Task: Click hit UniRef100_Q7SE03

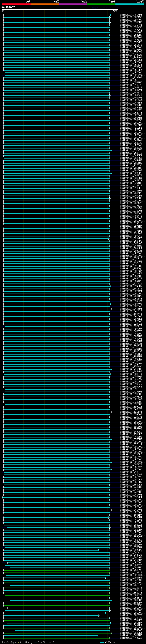Action: pos(131,191)
